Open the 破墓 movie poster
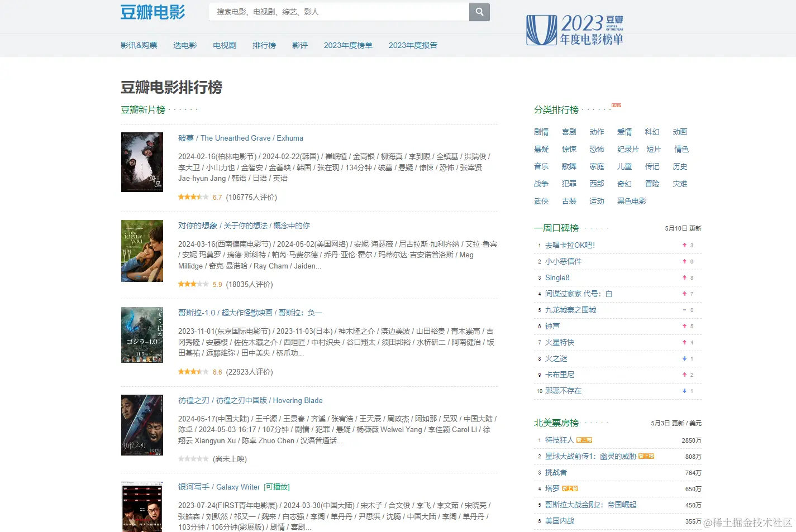 tap(142, 162)
